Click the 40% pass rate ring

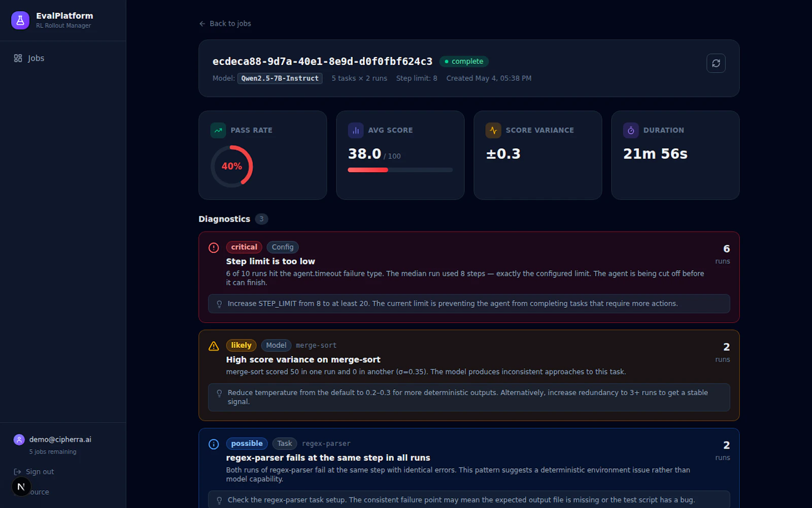coord(232,167)
